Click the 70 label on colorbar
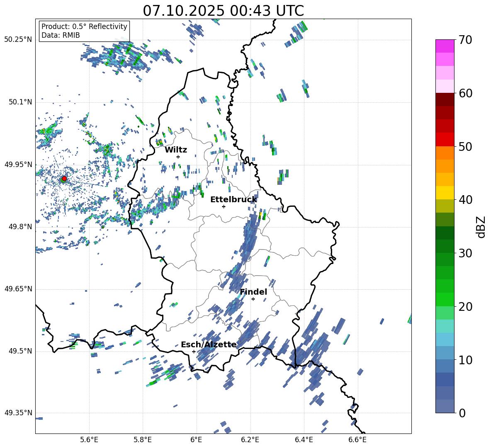Viewport: 491px width, 448px height. coord(465,40)
